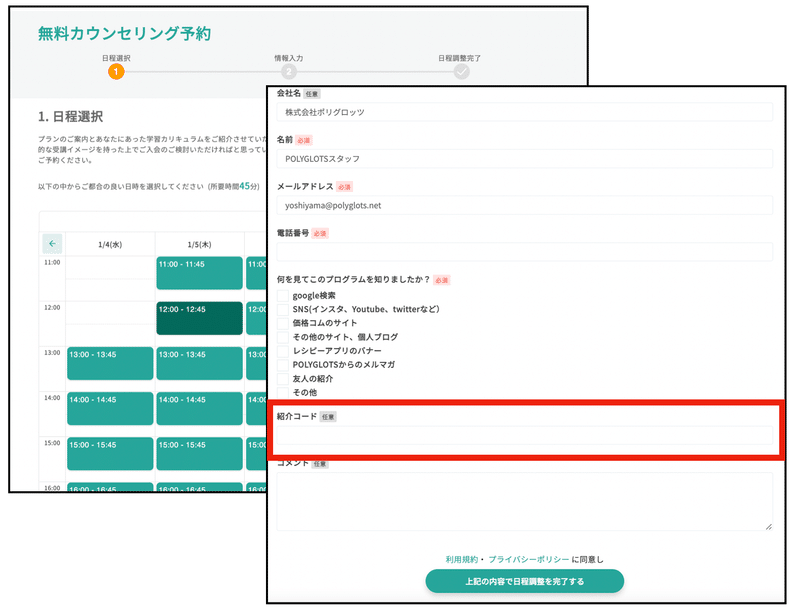Screen dimensions: 800x614
Task: Click the 日程調整完了 checkmark step circle
Action: [x=461, y=72]
